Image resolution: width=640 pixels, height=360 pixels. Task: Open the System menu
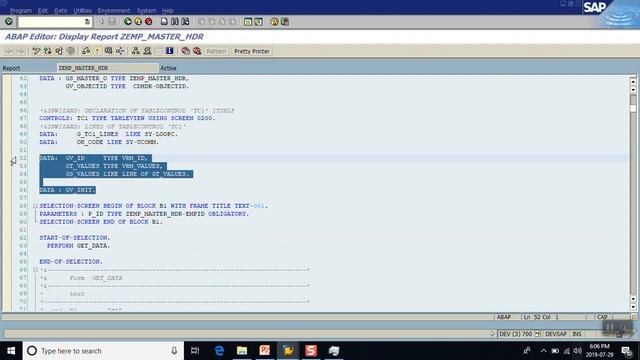146,11
